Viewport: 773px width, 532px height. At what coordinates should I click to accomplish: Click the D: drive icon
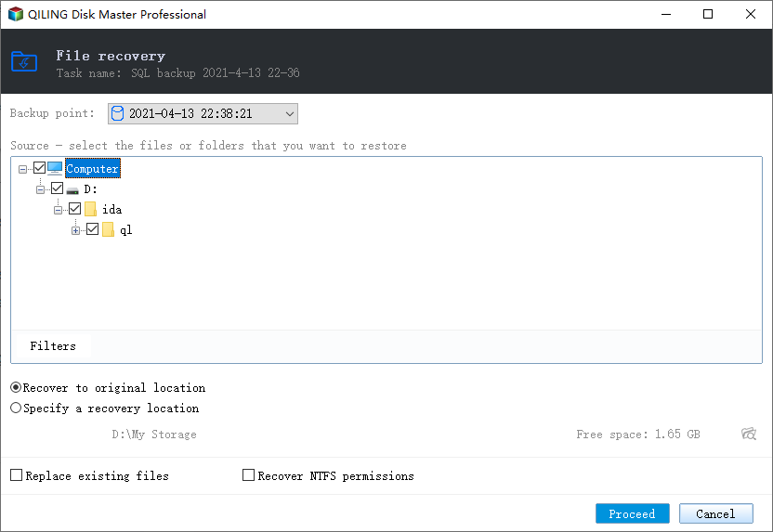(72, 190)
